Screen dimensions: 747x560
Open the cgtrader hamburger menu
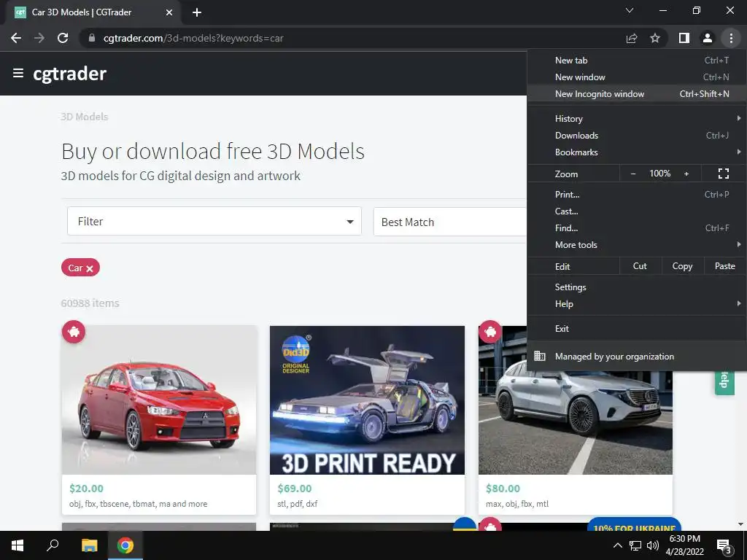pyautogui.click(x=18, y=74)
